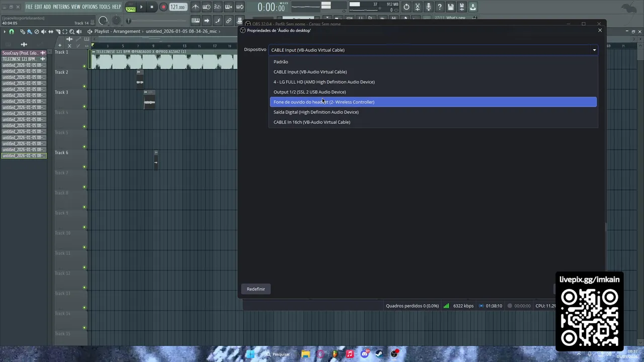
Task: Open the help question mark icon
Action: [440, 7]
